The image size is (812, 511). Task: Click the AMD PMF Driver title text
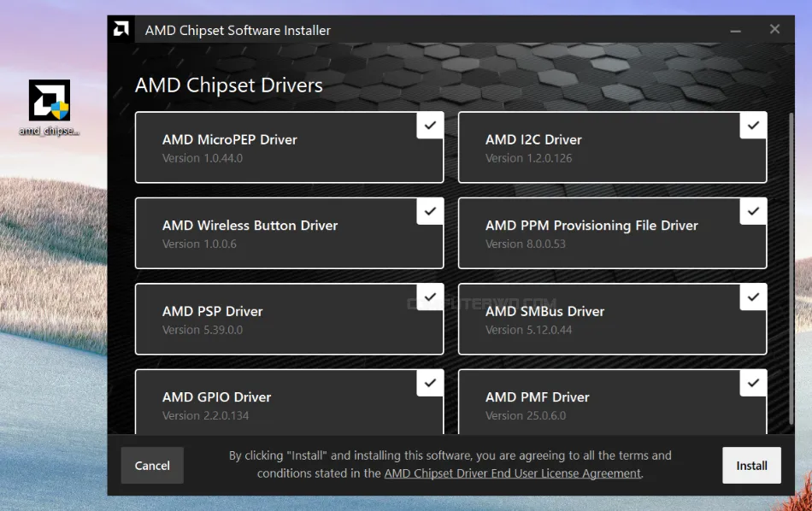click(x=537, y=397)
